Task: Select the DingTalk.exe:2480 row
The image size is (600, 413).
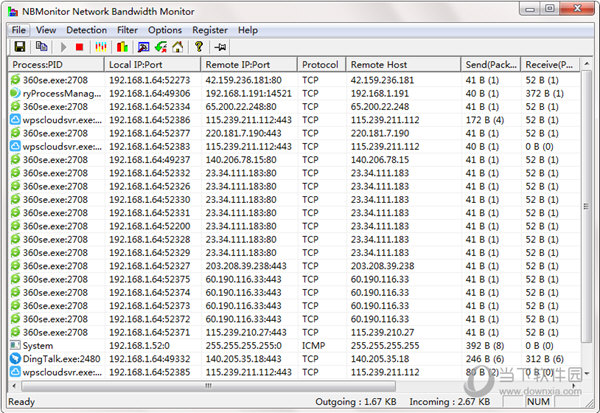Action: (x=294, y=359)
